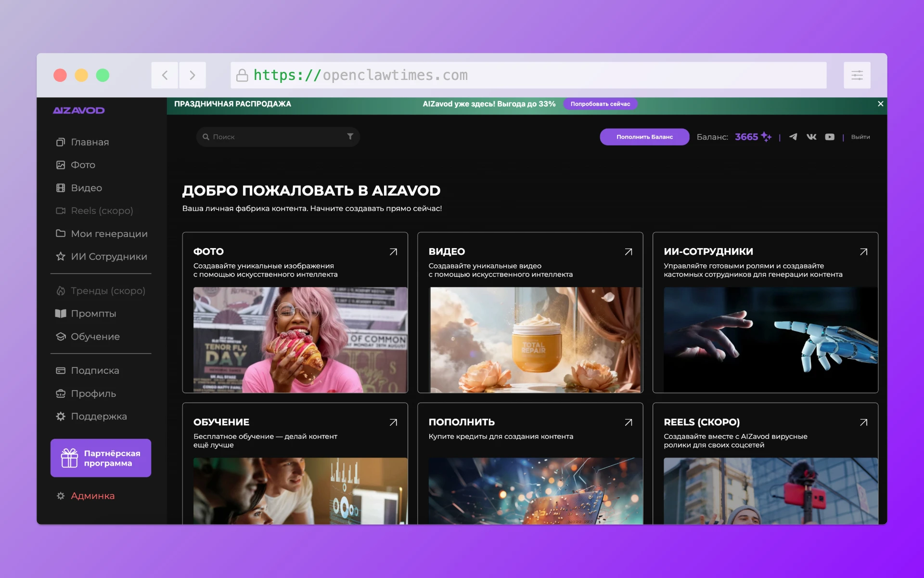924x578 pixels.
Task: Open the ВИДЕО card cream jar thumbnail
Action: coord(536,340)
